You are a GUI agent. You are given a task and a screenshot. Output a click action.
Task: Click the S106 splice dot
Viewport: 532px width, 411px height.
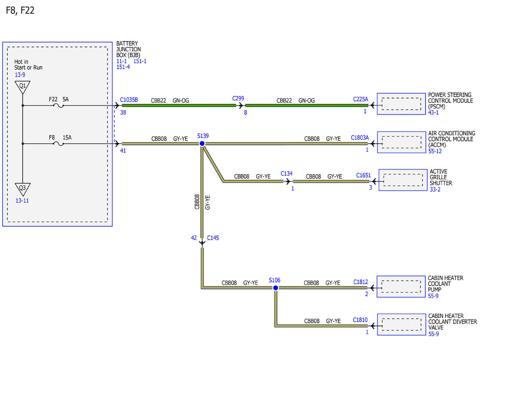[275, 288]
